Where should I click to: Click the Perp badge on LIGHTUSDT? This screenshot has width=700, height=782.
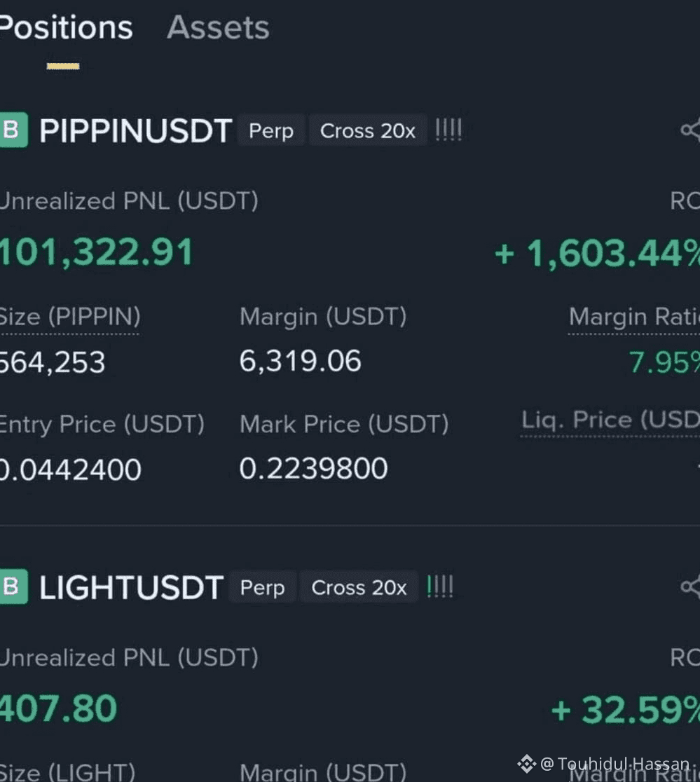(x=262, y=588)
